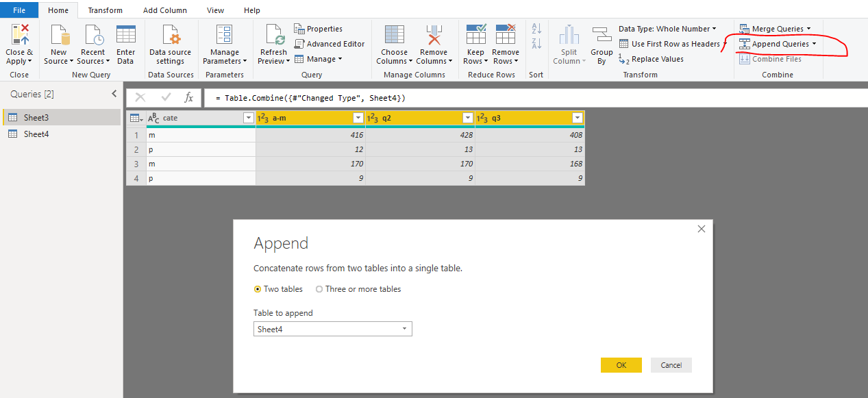This screenshot has height=398, width=868.
Task: Select row number 3 header
Action: click(x=136, y=164)
